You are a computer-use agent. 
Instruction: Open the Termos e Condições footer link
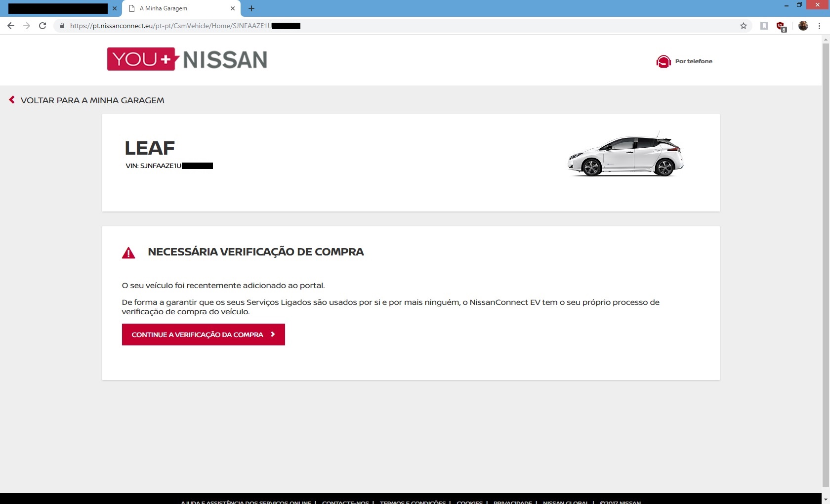pyautogui.click(x=413, y=502)
